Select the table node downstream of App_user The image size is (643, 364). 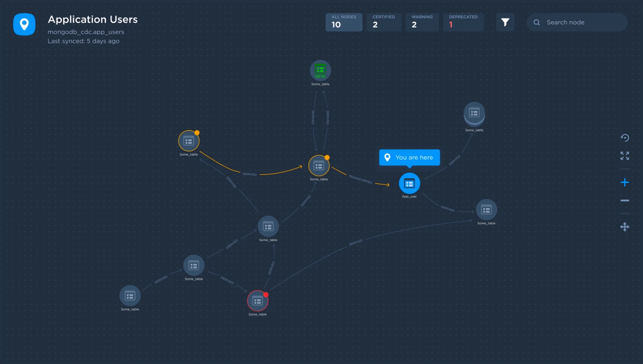coord(486,210)
